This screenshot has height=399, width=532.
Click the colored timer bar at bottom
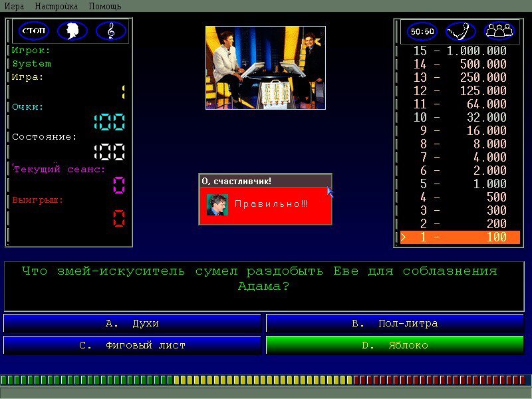[266, 380]
